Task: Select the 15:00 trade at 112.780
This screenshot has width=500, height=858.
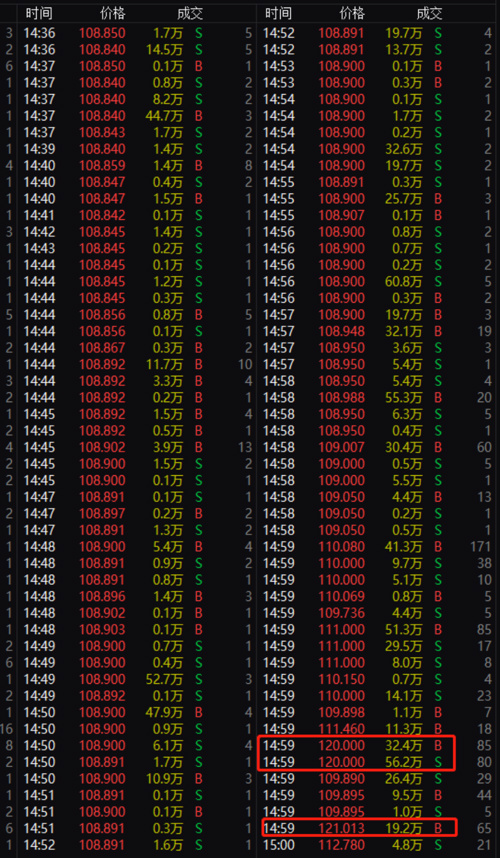Action: point(377,844)
